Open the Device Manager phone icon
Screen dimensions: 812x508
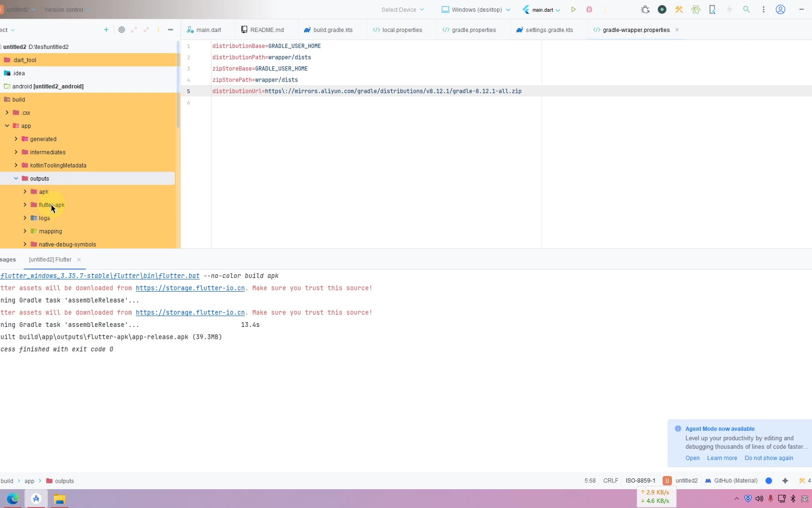pyautogui.click(x=712, y=9)
